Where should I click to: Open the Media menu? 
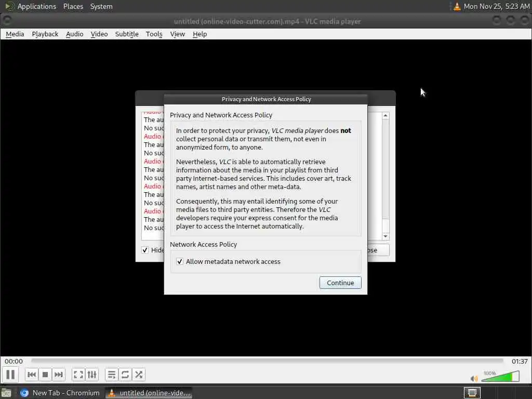click(15, 34)
